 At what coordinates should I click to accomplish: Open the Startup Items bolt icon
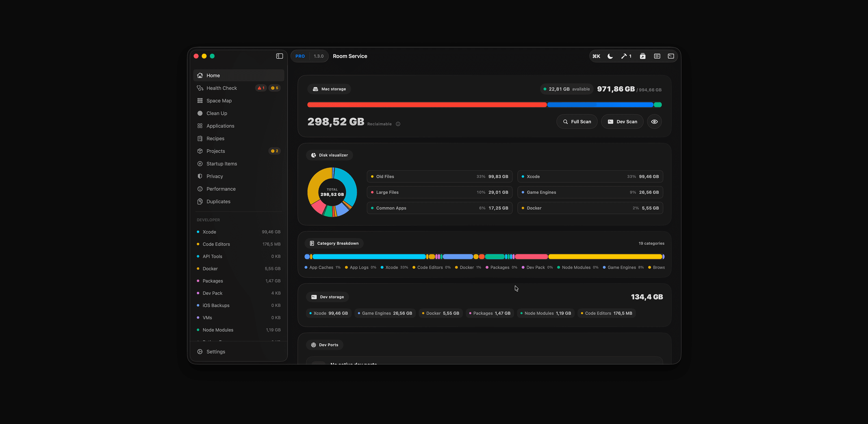click(x=200, y=164)
